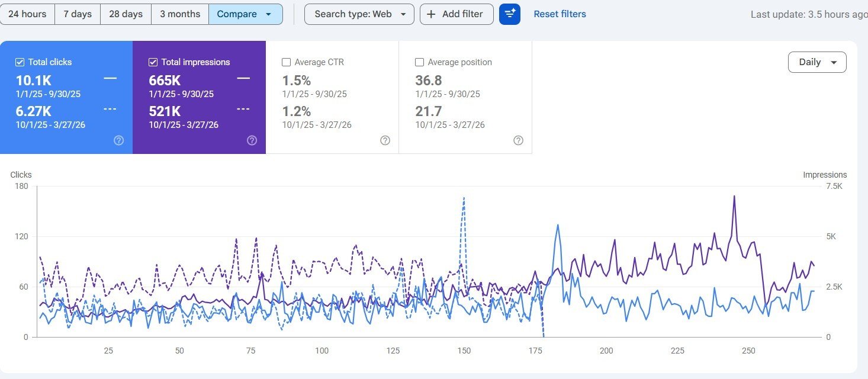The height and width of the screenshot is (379, 868).
Task: Click the filter options sparkle icon
Action: (509, 14)
